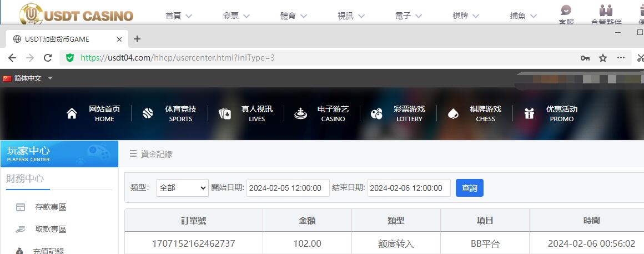The image size is (644, 254).
Task: Open 充值記錄 recharge records
Action: click(x=48, y=251)
